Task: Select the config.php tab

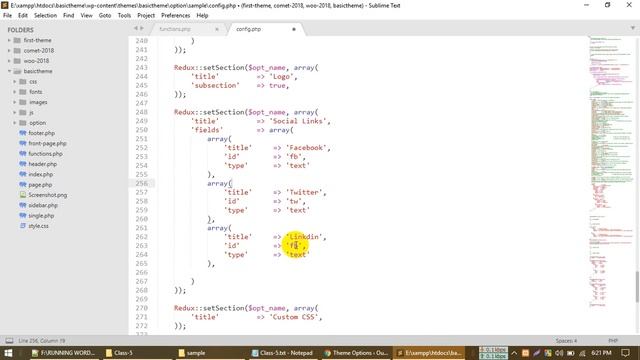Action: (249, 29)
